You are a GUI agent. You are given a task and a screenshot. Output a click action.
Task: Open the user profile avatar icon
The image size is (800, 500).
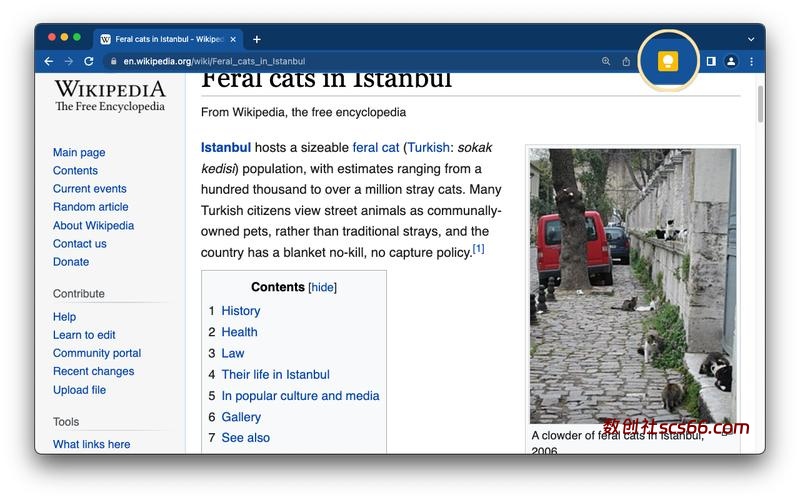[x=731, y=61]
